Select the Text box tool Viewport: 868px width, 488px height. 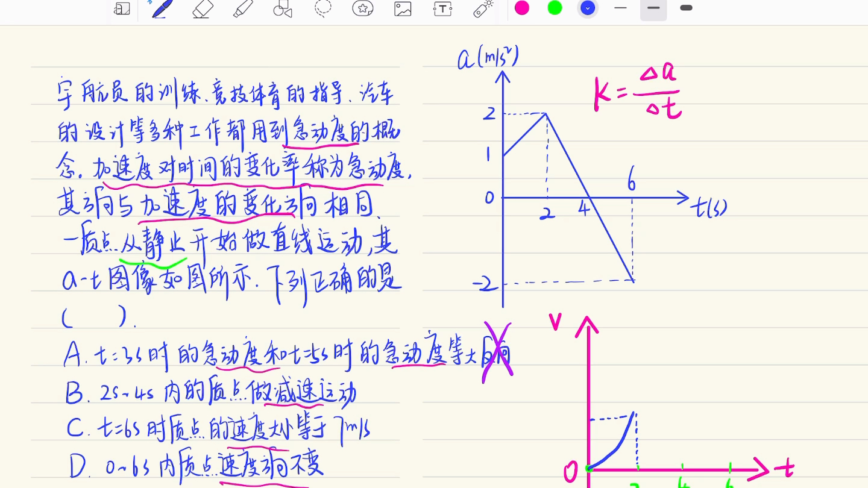[442, 8]
